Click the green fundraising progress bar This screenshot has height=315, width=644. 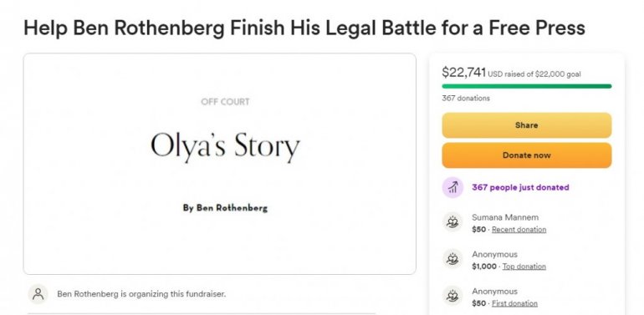tap(527, 86)
